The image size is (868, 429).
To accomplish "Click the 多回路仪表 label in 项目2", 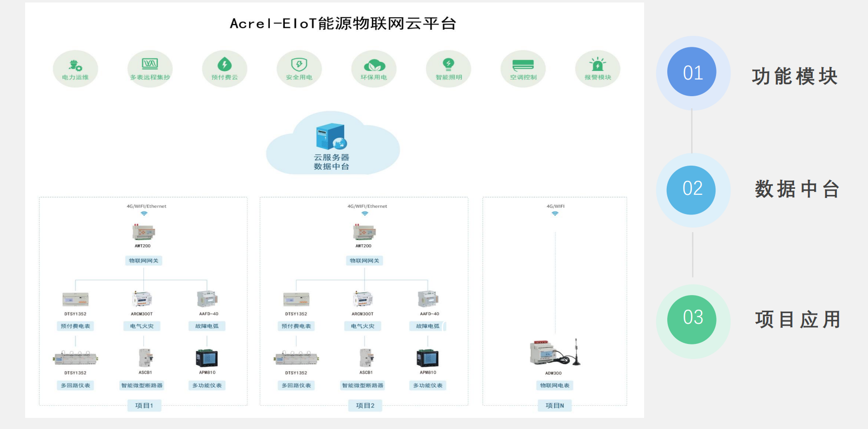I will pyautogui.click(x=296, y=385).
